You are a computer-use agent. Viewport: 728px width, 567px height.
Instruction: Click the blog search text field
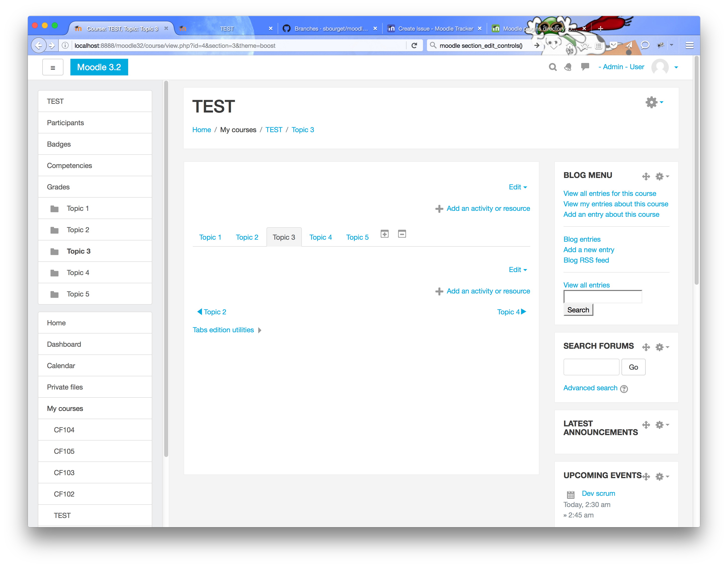coord(603,296)
